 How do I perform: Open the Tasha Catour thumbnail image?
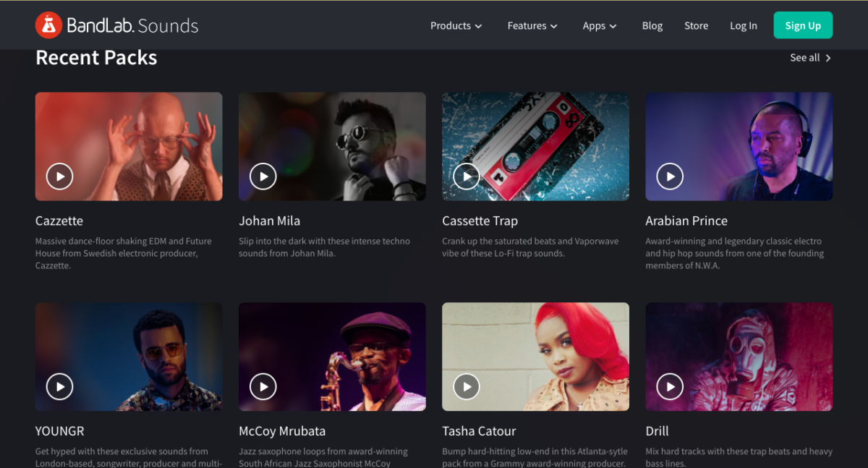535,357
